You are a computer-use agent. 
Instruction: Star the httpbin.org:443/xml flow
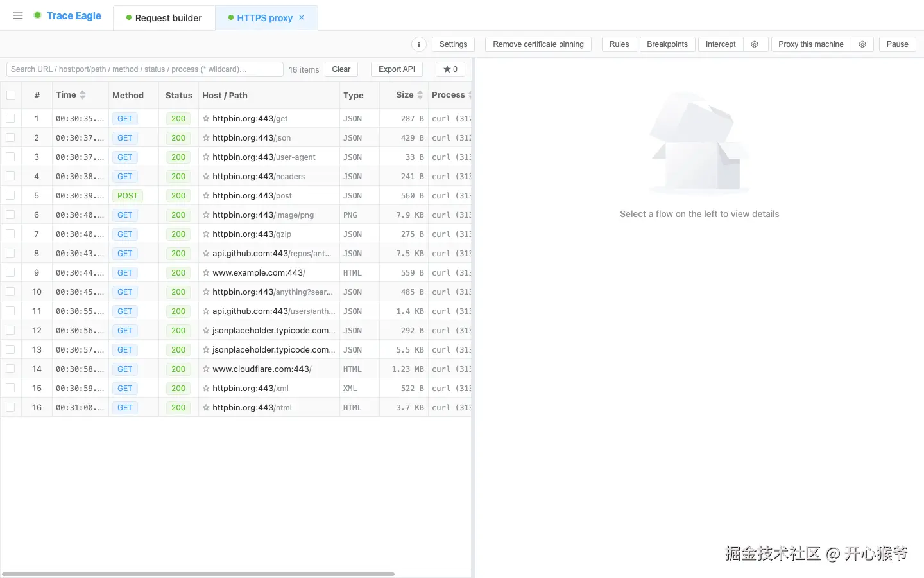(206, 388)
